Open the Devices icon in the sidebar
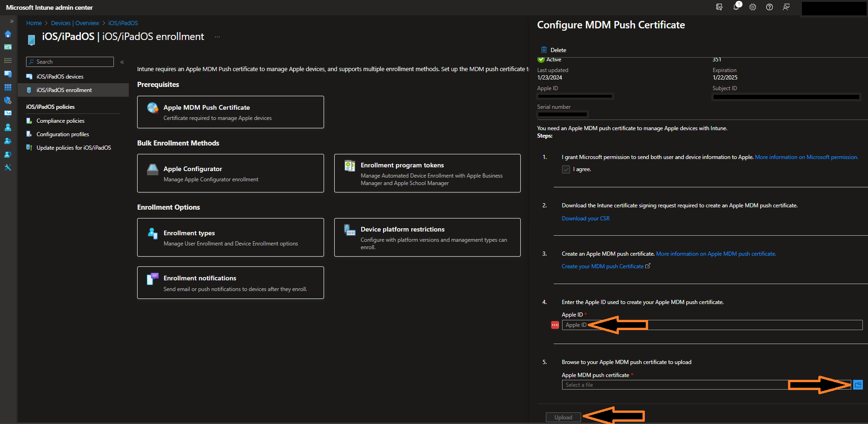The image size is (868, 424). coord(7,74)
